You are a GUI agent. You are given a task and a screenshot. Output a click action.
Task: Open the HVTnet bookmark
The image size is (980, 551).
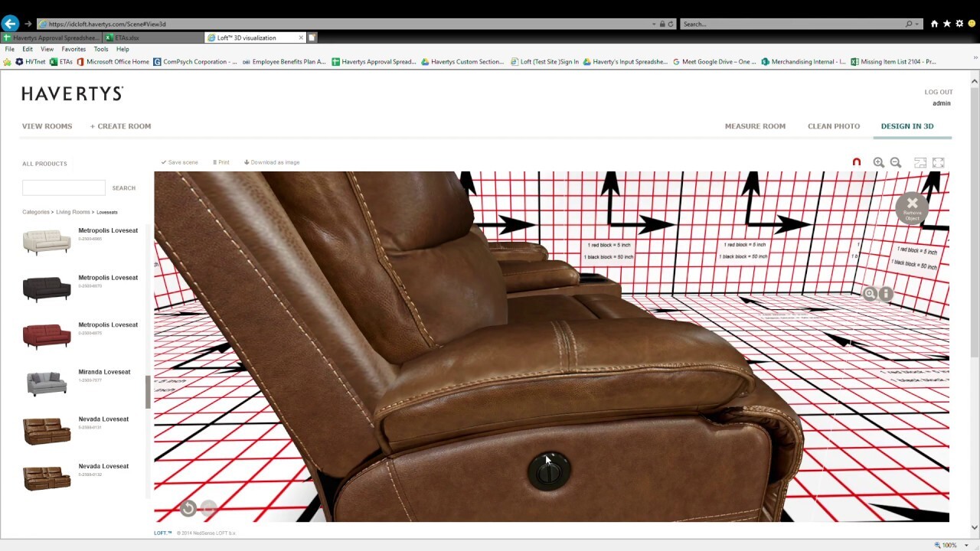(31, 62)
